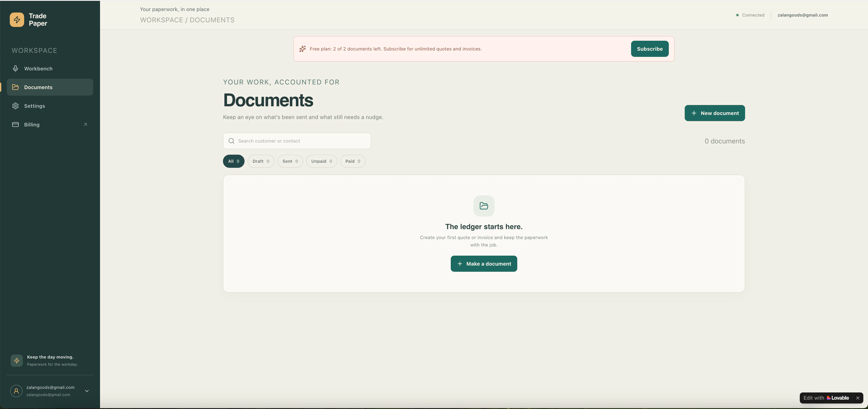The height and width of the screenshot is (409, 868).
Task: Click the magnifier icon in search box
Action: tap(231, 141)
